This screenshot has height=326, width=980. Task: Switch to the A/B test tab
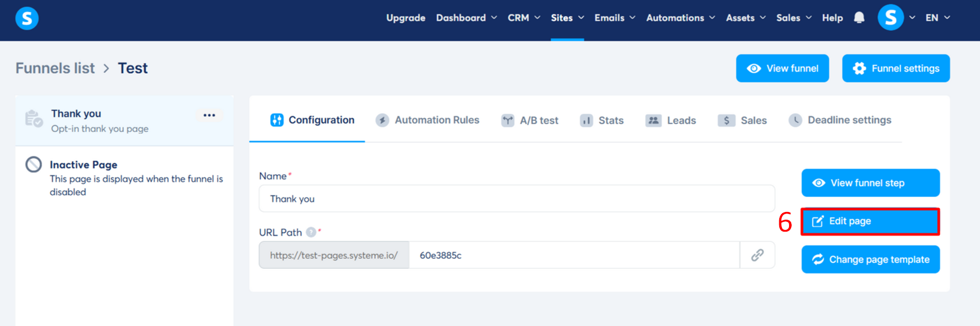(x=529, y=121)
